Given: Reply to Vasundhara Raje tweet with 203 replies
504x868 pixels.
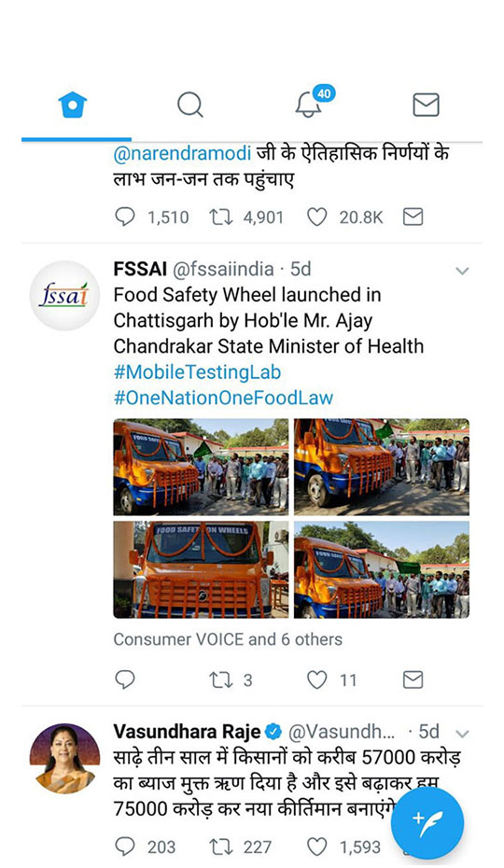Looking at the screenshot, I should point(125,847).
